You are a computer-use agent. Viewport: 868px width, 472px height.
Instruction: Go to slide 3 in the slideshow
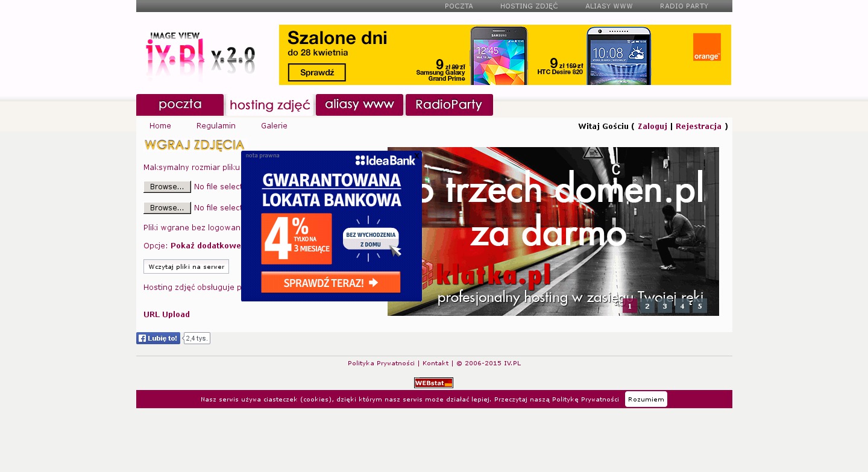click(x=664, y=306)
